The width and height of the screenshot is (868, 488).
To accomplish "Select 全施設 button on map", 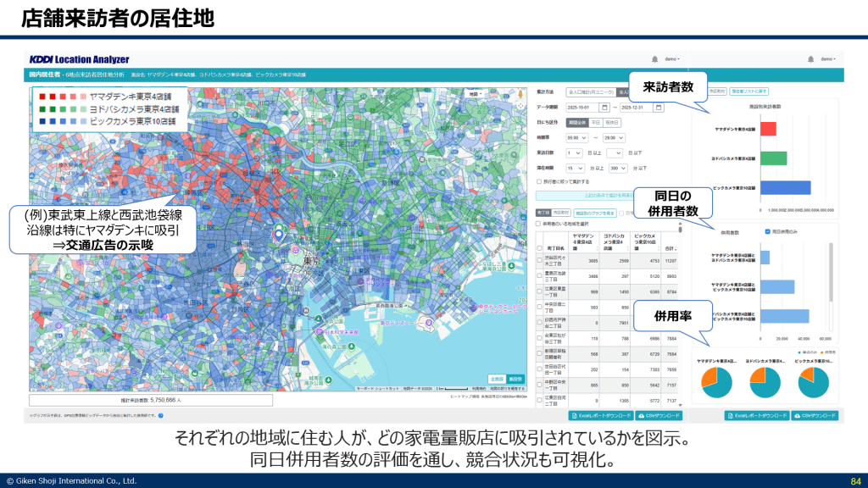I will [x=497, y=379].
